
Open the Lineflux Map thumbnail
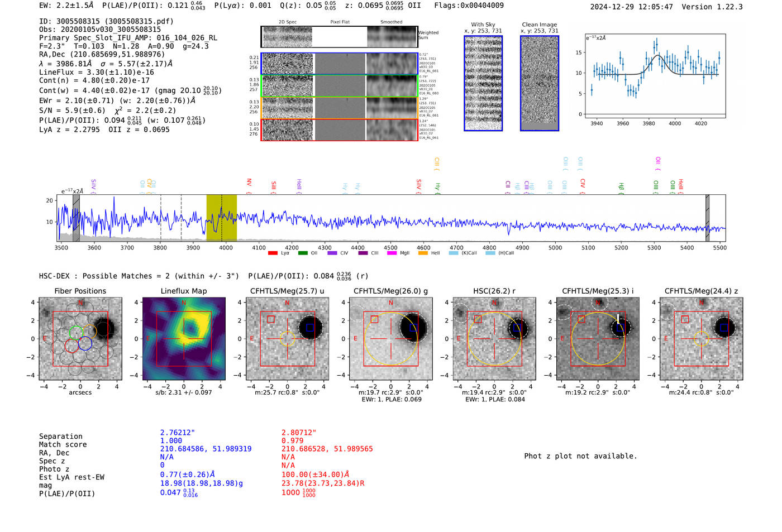[x=184, y=339]
